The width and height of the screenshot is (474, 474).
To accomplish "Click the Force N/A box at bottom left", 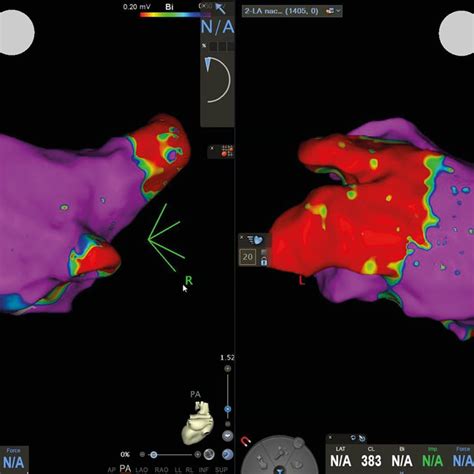I will pos(14,460).
